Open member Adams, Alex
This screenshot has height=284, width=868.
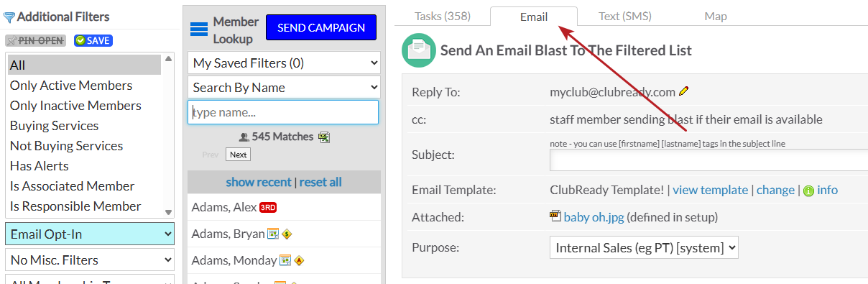(224, 207)
